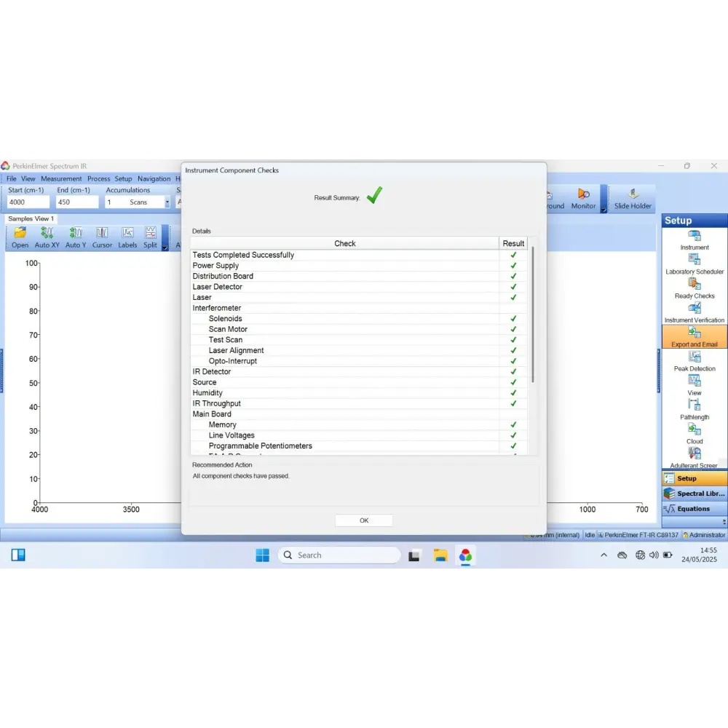
Task: Select the Humidity row
Action: pyautogui.click(x=358, y=393)
